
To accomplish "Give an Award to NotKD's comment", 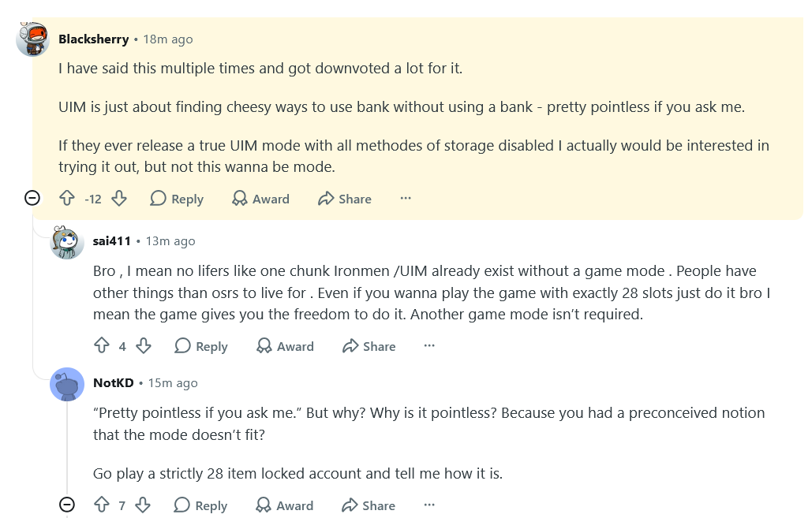I will 285,505.
